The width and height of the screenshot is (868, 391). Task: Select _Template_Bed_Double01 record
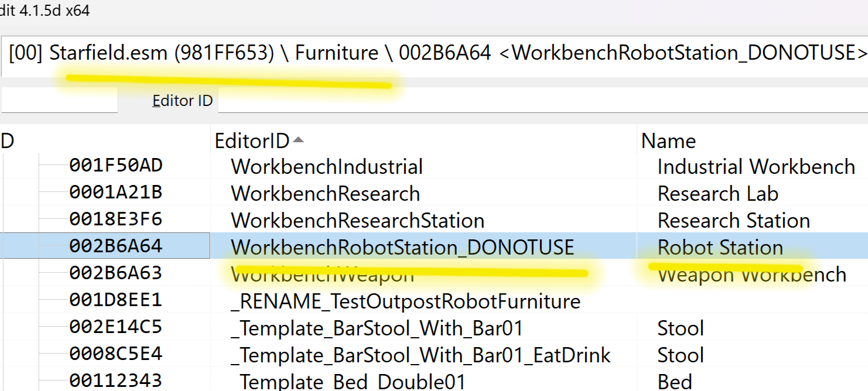[348, 382]
